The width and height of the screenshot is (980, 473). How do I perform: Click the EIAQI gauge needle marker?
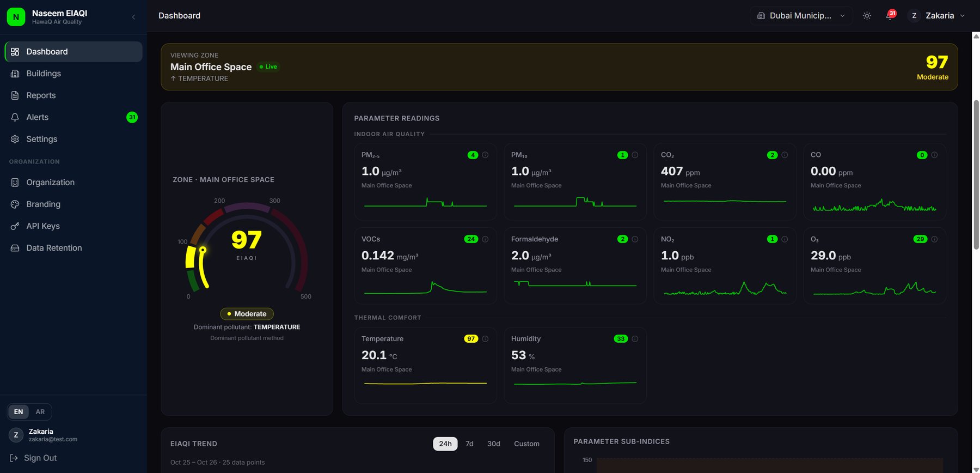pyautogui.click(x=203, y=250)
